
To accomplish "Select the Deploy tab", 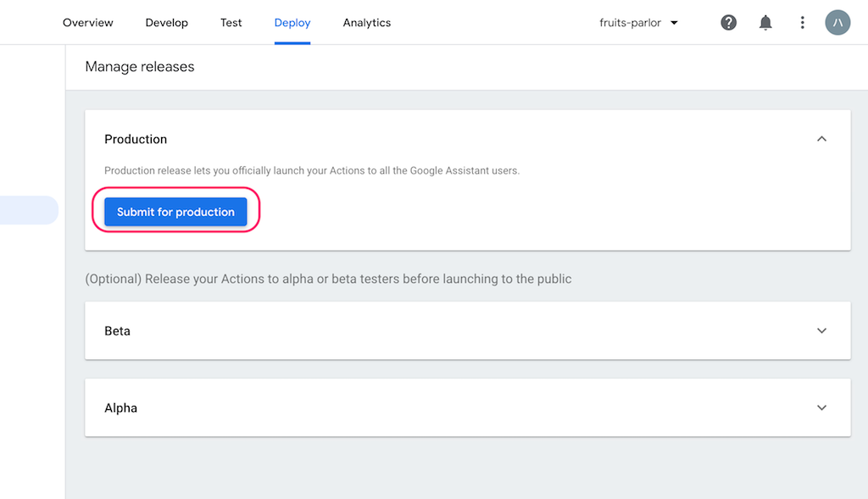I will [x=292, y=23].
